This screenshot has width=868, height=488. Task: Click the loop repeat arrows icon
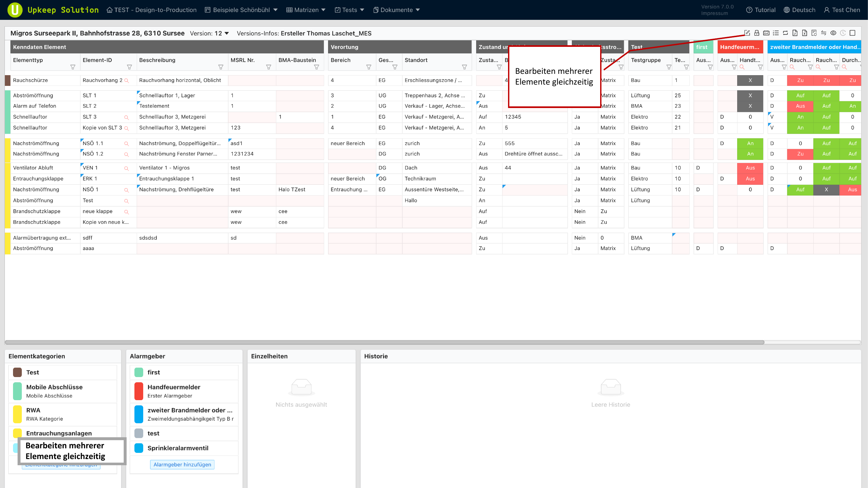pyautogui.click(x=785, y=33)
